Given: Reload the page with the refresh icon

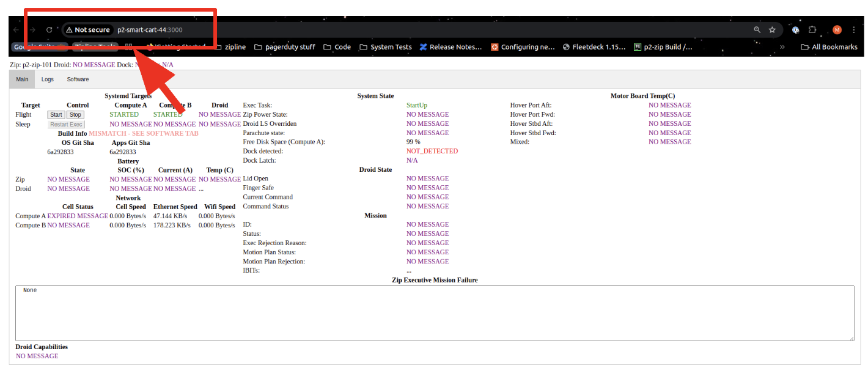Looking at the screenshot, I should (50, 29).
